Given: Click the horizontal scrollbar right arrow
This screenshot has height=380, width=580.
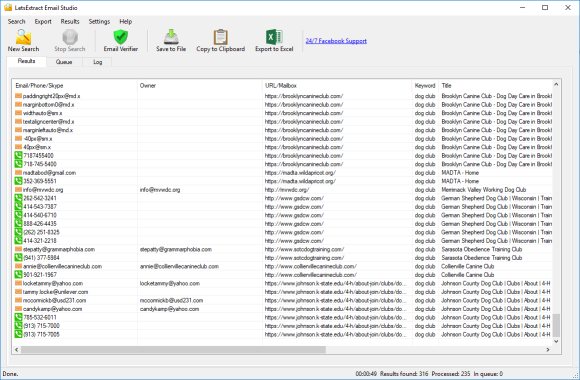Looking at the screenshot, I should tap(548, 350).
